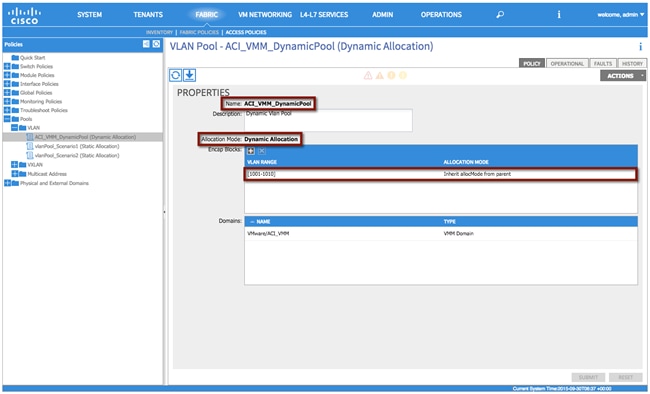Go to FABRIC POLICIES submenu

coord(199,32)
